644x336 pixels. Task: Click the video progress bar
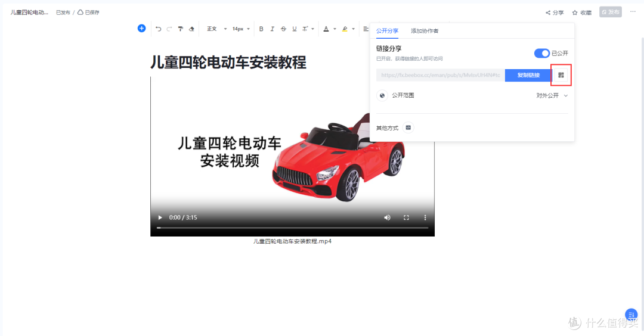pyautogui.click(x=292, y=228)
